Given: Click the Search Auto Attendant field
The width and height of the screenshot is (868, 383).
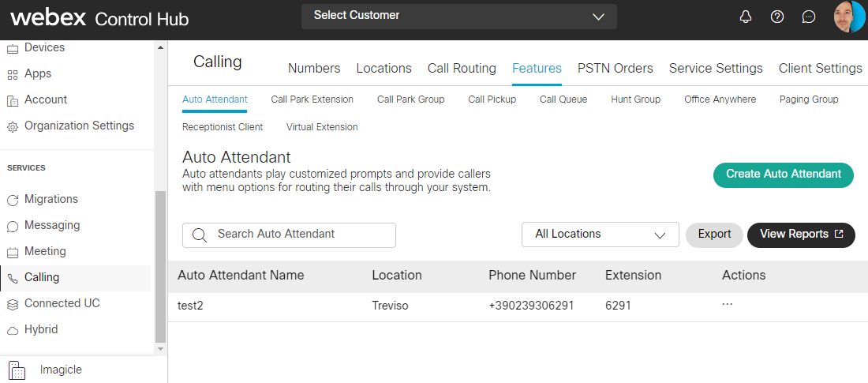Looking at the screenshot, I should (x=289, y=235).
